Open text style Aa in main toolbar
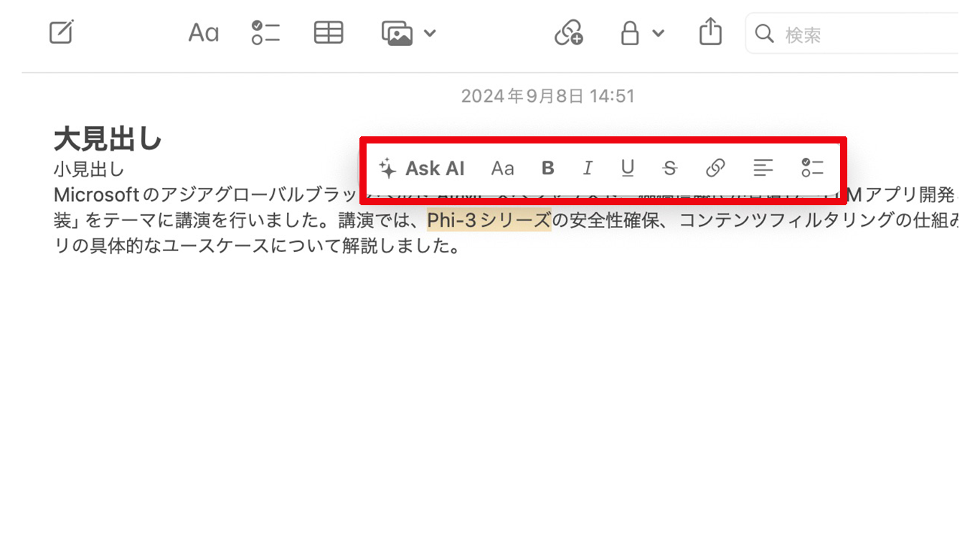Screen dimensions: 980x551 point(203,33)
